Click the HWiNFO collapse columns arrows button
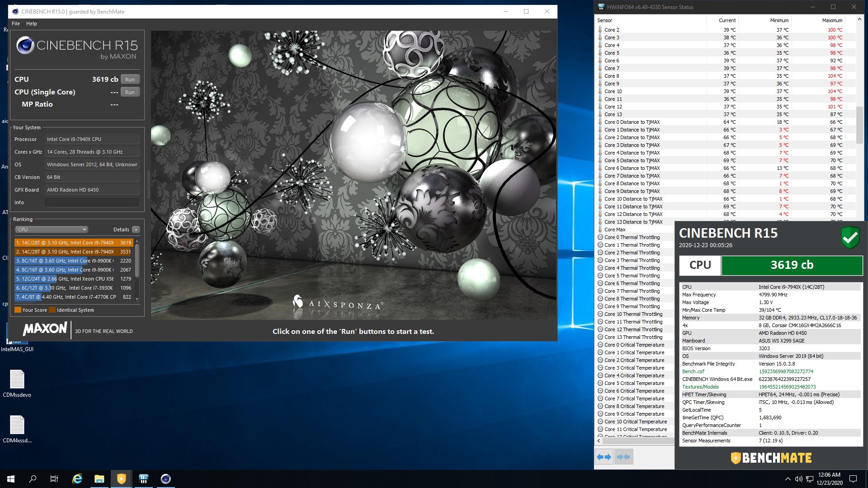Image resolution: width=868 pixels, height=488 pixels. 623,457
